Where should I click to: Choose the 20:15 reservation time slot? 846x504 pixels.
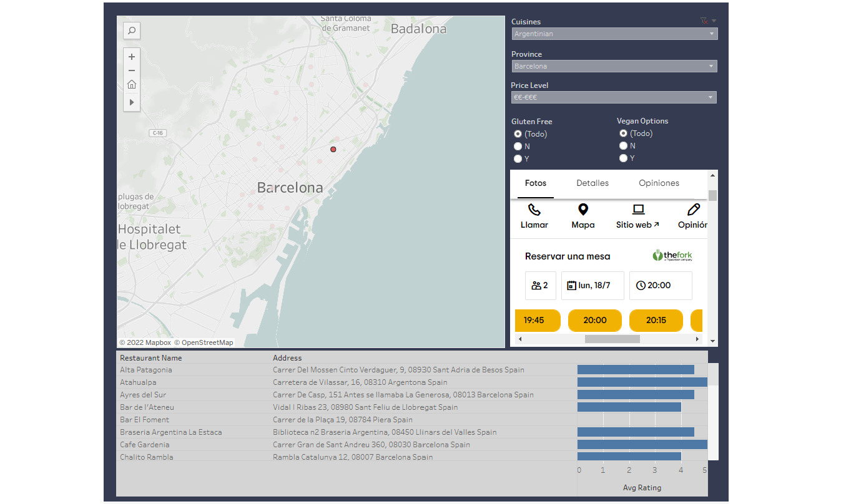pyautogui.click(x=656, y=320)
